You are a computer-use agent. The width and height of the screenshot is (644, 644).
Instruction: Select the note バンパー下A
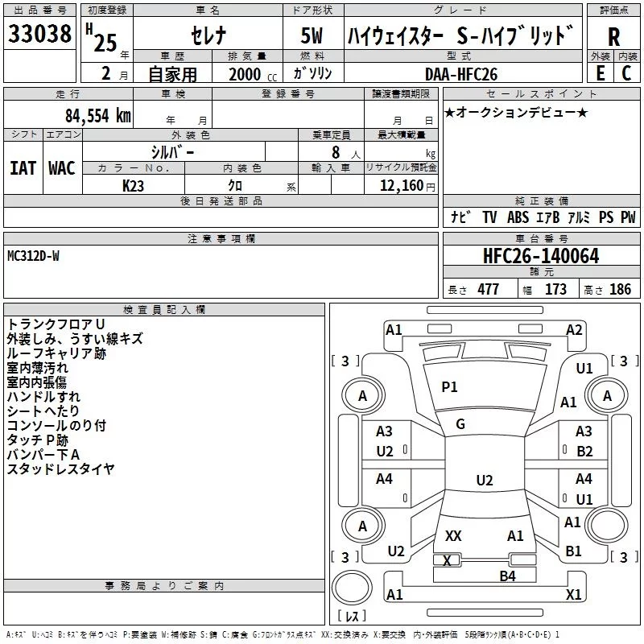pos(43,454)
